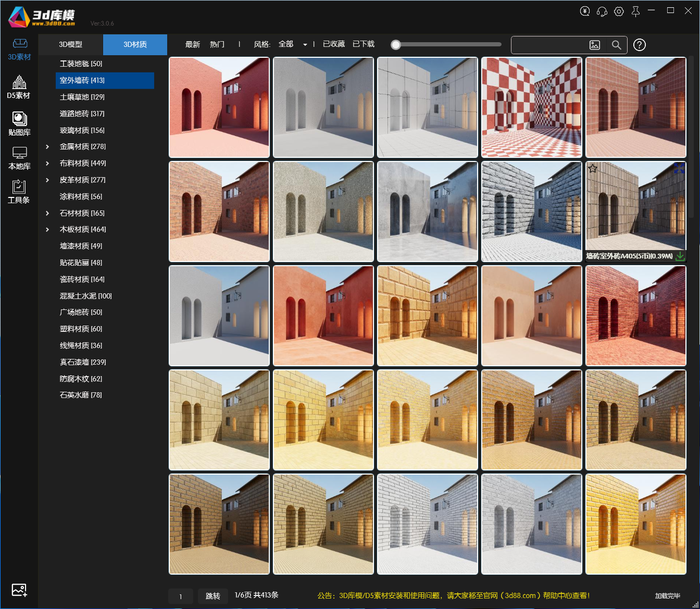Image resolution: width=700 pixels, height=609 pixels.
Task: Open the 本地库 local library
Action: (19, 158)
